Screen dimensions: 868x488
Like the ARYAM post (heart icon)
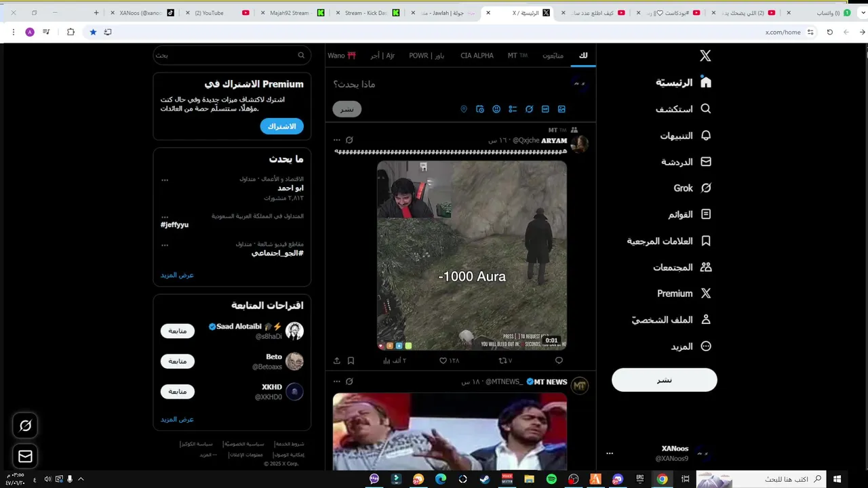(x=443, y=361)
